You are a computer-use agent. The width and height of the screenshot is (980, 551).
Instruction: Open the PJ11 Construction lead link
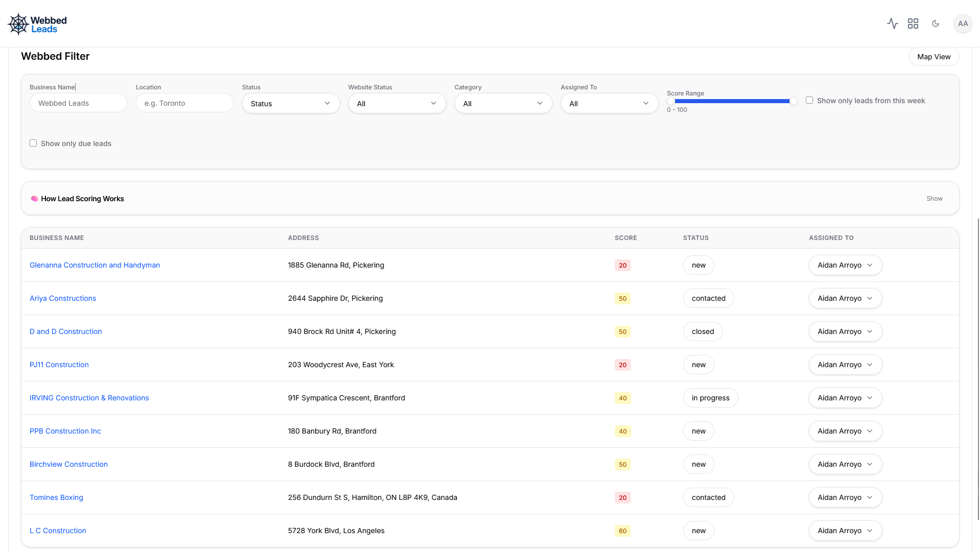click(59, 365)
